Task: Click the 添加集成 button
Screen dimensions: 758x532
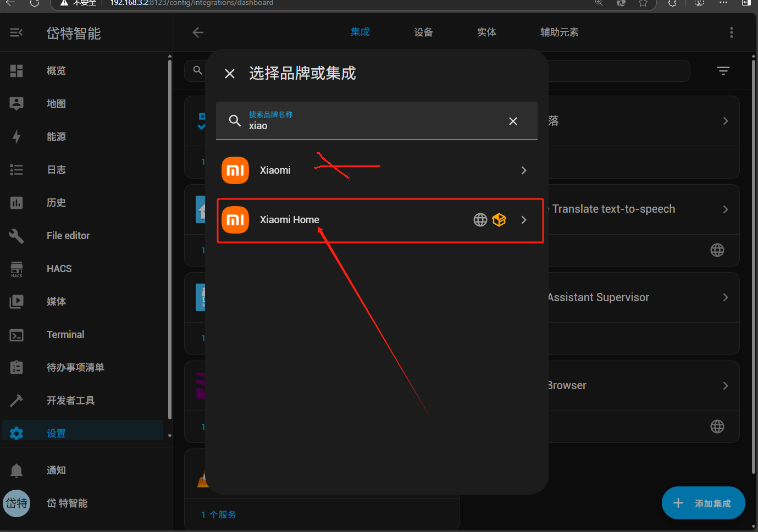Action: (703, 503)
